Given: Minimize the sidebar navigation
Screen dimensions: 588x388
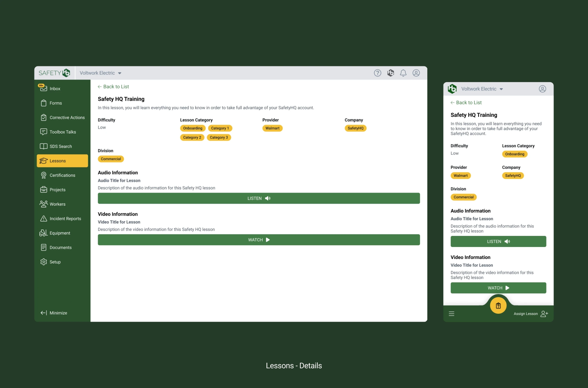Looking at the screenshot, I should 54,313.
